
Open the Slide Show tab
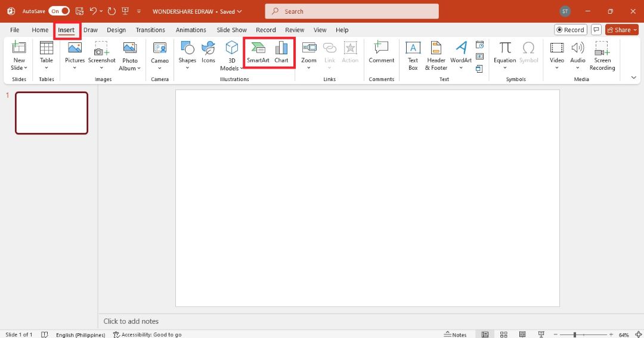[231, 30]
